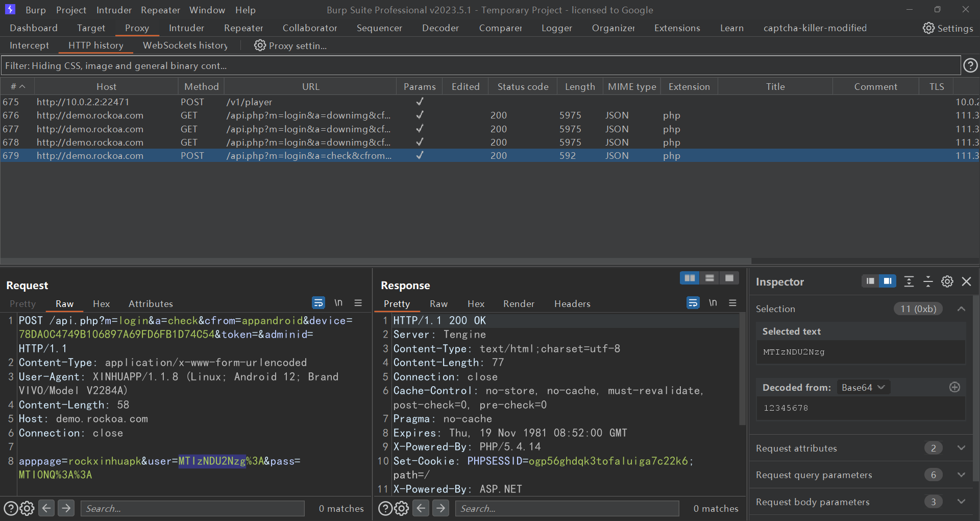Open Proxy settings gear button

click(x=290, y=45)
